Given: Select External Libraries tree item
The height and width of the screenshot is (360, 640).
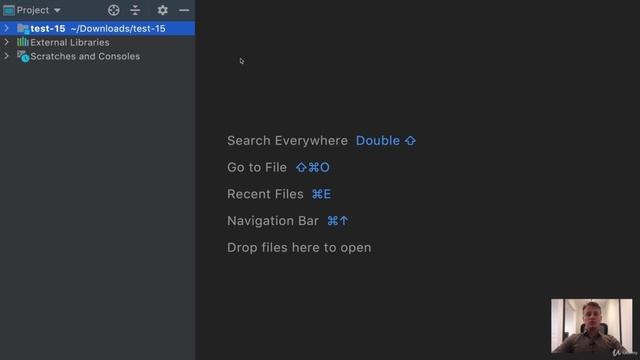Looking at the screenshot, I should pyautogui.click(x=70, y=42).
